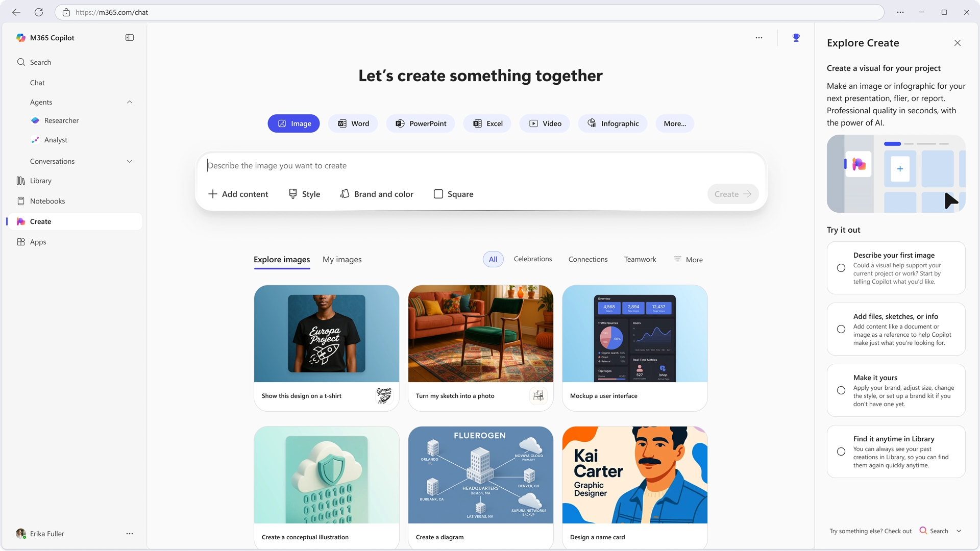Enable the Square aspect ratio checkbox
The width and height of the screenshot is (980, 551).
coord(438,194)
